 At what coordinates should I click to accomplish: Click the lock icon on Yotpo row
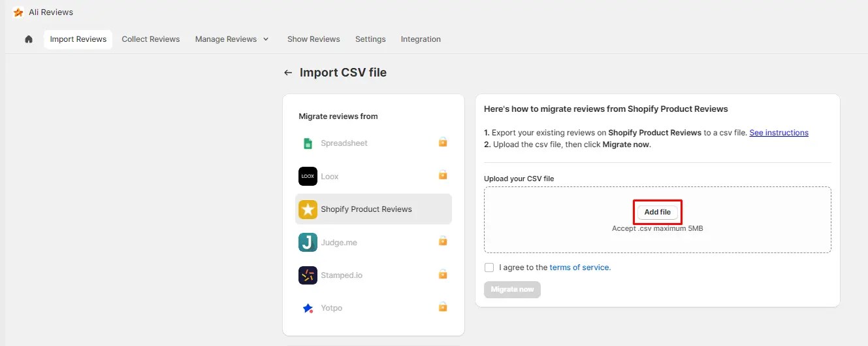coord(443,306)
